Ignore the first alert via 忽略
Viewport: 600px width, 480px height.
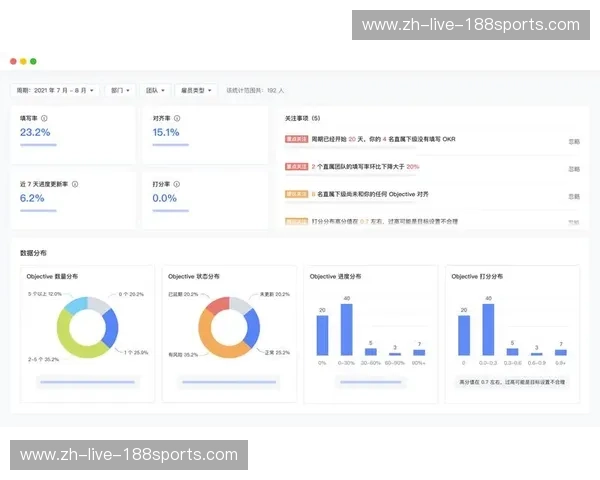tap(573, 142)
